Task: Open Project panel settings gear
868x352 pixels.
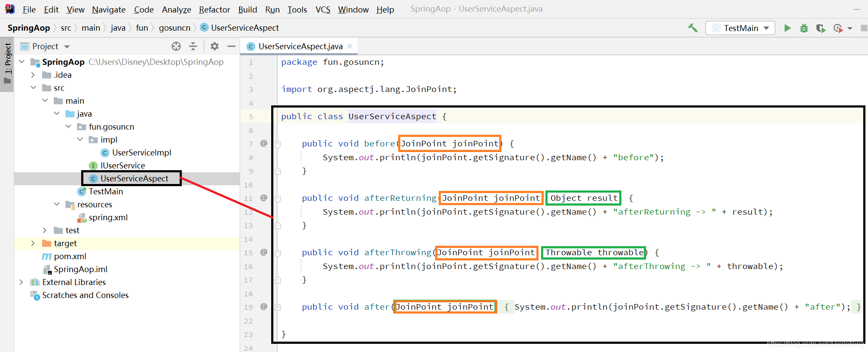Action: click(x=215, y=46)
